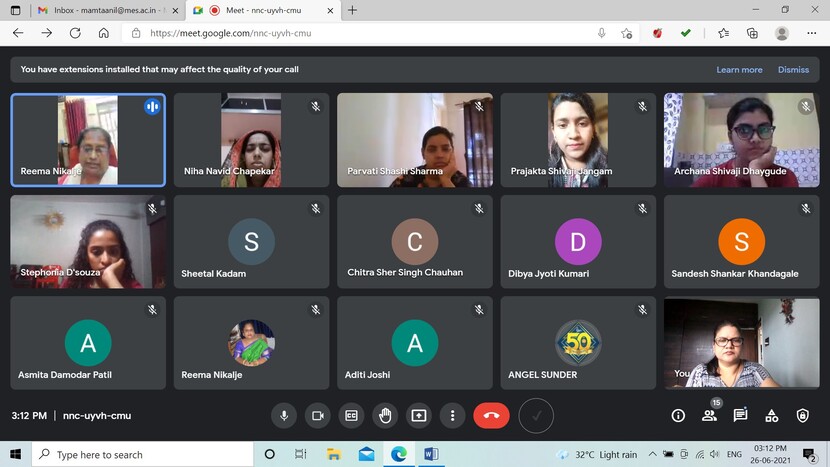The height and width of the screenshot is (467, 830).
Task: Open chat with everyone
Action: pos(740,415)
